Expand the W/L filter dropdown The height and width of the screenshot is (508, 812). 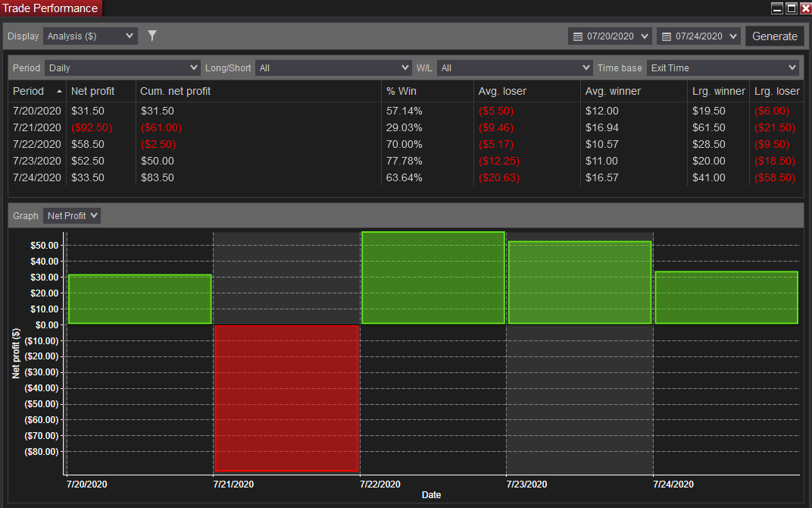pyautogui.click(x=515, y=68)
